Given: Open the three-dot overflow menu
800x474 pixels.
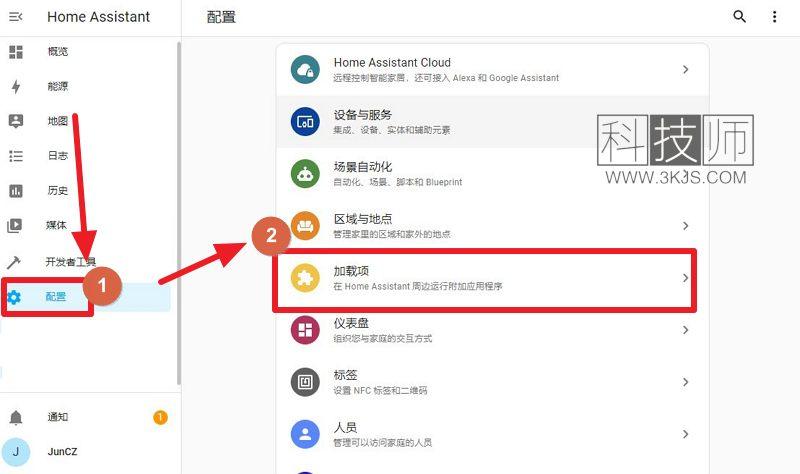Looking at the screenshot, I should pyautogui.click(x=774, y=17).
